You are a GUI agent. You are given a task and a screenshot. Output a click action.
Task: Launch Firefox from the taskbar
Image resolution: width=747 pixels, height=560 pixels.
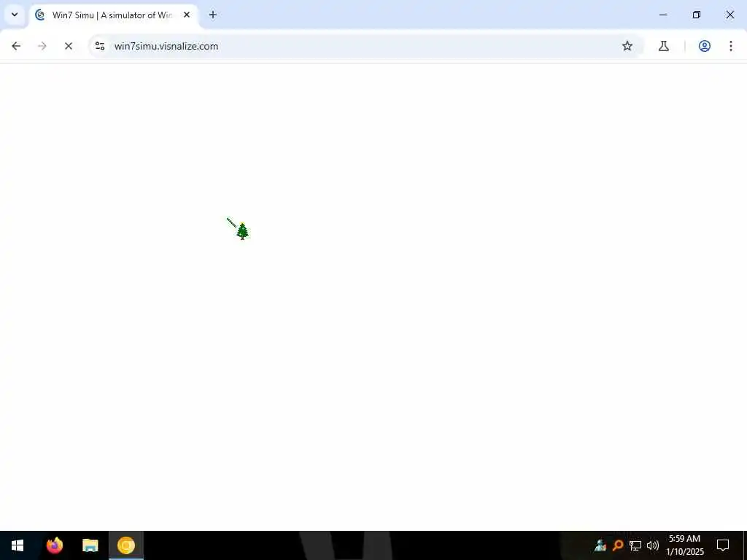point(55,545)
